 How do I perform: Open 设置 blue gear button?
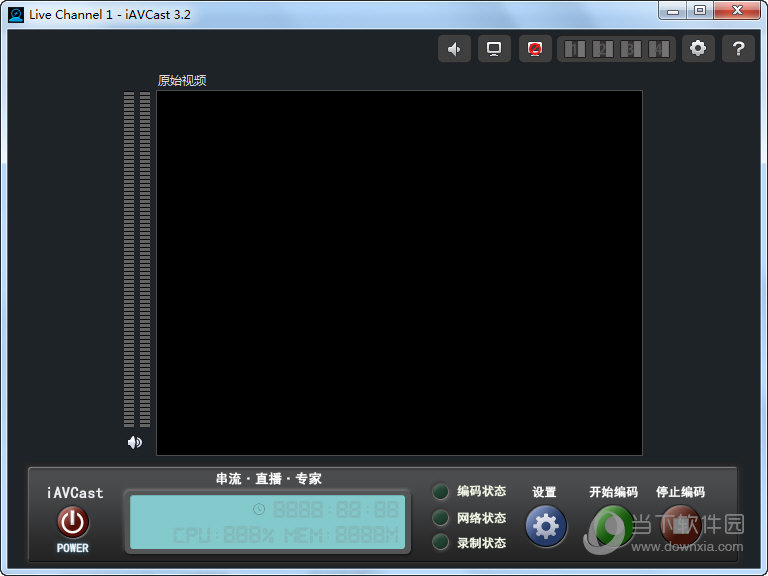click(x=546, y=527)
